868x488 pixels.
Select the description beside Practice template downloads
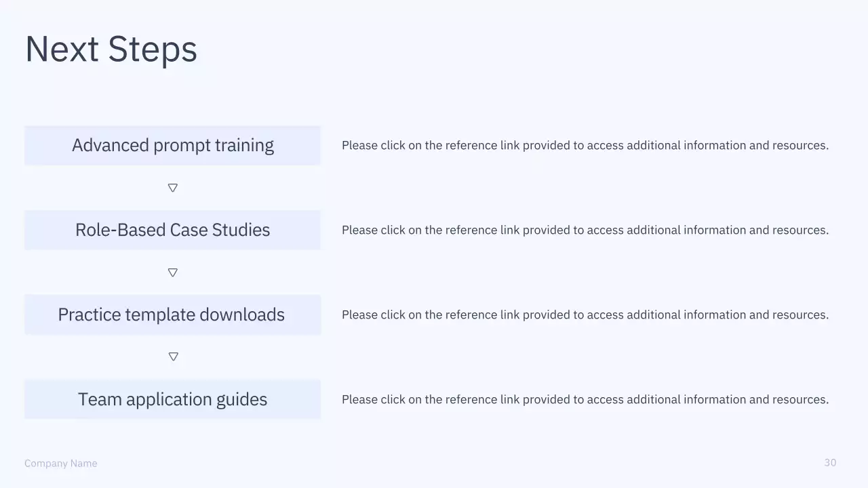click(585, 314)
